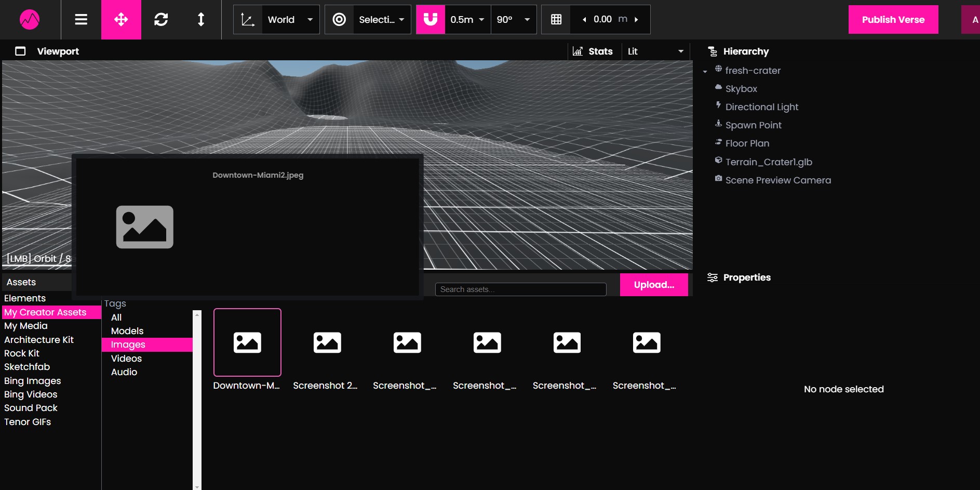
Task: Click the Skybox cloud icon
Action: point(718,87)
